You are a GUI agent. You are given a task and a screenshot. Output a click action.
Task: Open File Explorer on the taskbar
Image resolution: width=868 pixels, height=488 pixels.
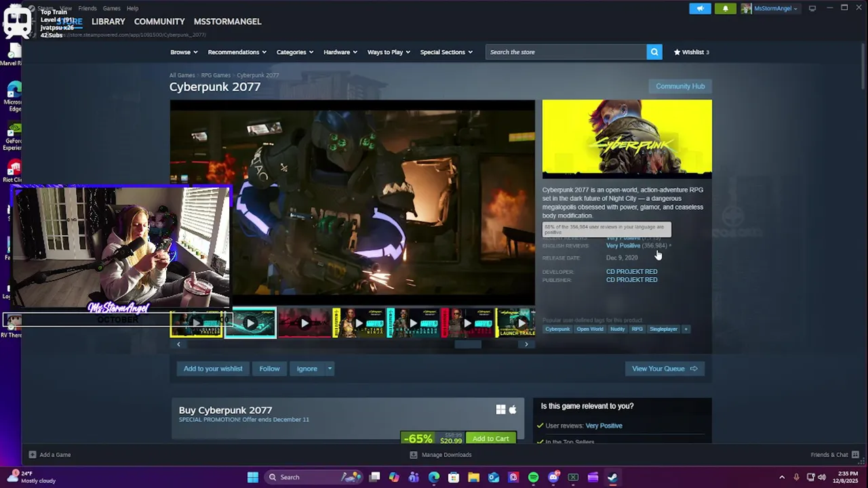coord(473,477)
